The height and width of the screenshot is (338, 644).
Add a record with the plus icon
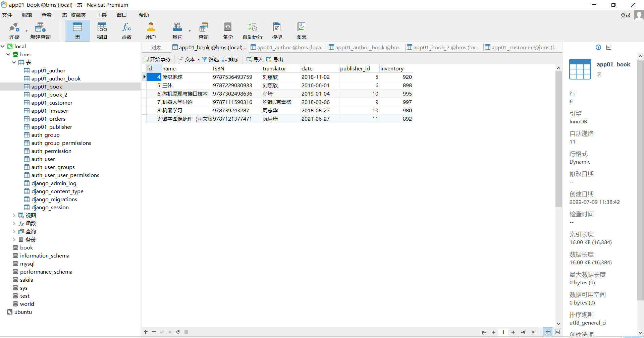pyautogui.click(x=146, y=332)
